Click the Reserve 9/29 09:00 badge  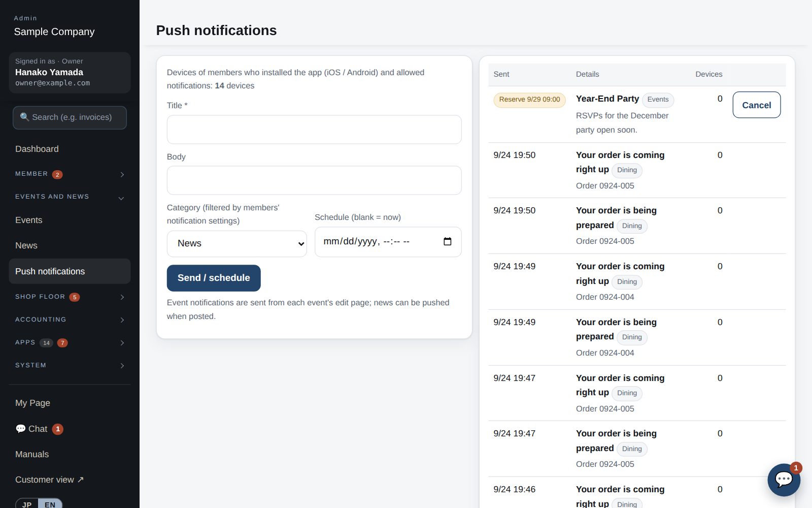pyautogui.click(x=529, y=100)
